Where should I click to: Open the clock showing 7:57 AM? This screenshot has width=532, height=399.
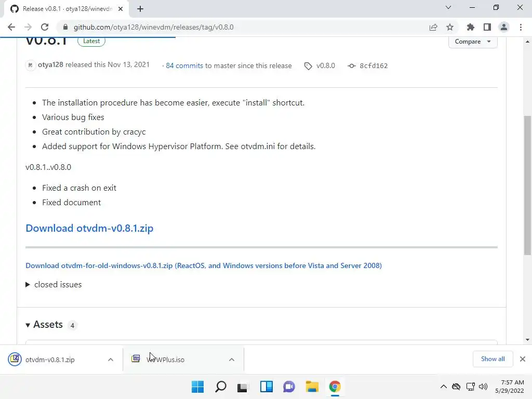[510, 387]
